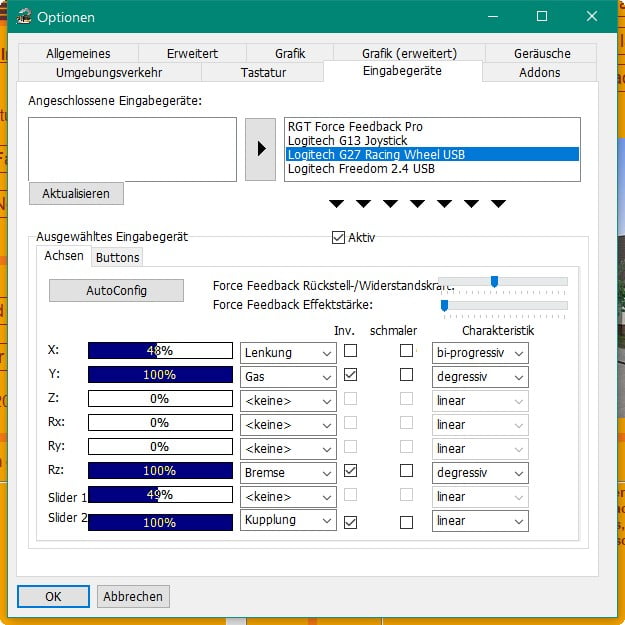The width and height of the screenshot is (625, 625).
Task: Open the Slider 2 Kupplung dropdown
Action: point(288,521)
